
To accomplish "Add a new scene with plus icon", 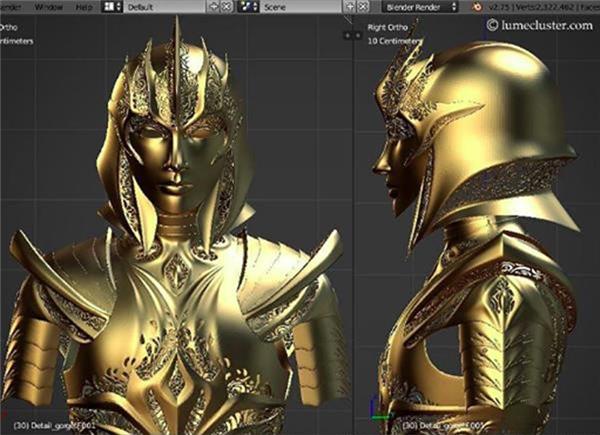I will 350,7.
